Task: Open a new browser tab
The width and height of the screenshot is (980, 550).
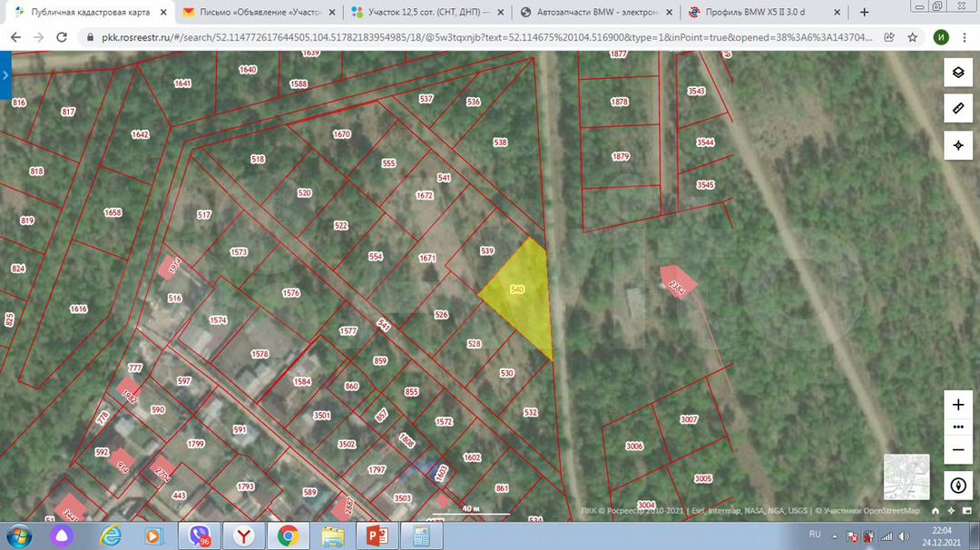Action: coord(864,13)
